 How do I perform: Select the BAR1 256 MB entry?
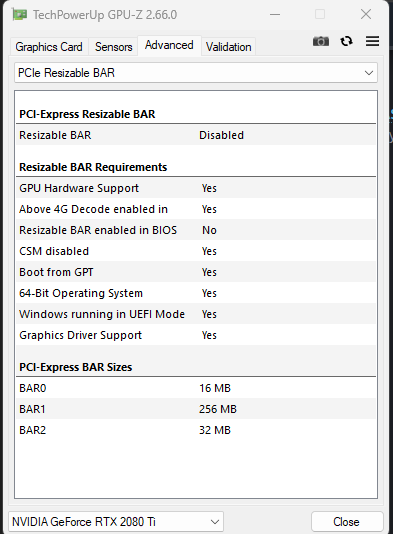(x=196, y=409)
